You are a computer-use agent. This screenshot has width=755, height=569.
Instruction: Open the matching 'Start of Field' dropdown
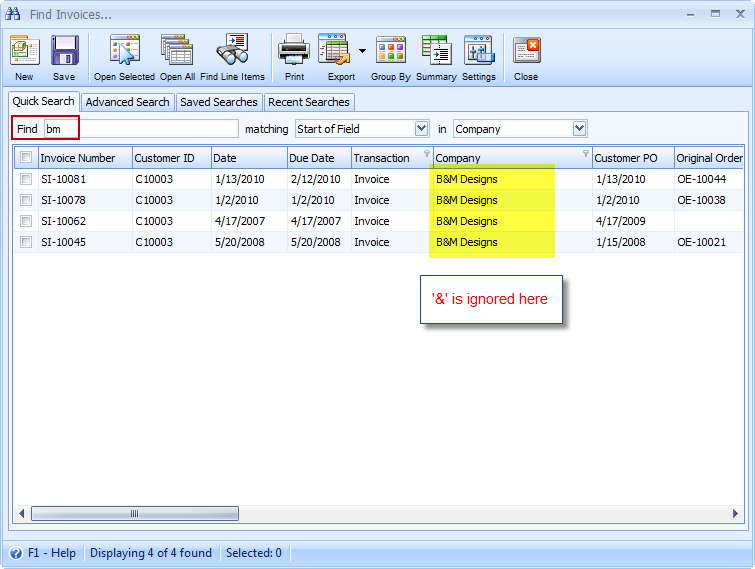tap(421, 129)
